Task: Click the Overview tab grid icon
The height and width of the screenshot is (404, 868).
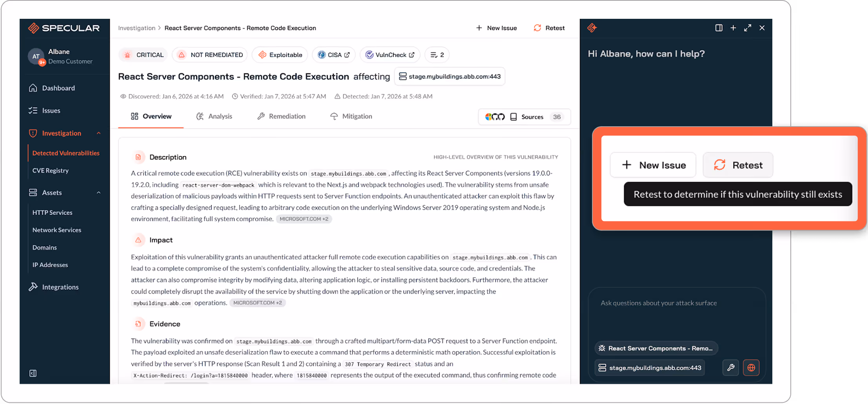Action: (134, 116)
